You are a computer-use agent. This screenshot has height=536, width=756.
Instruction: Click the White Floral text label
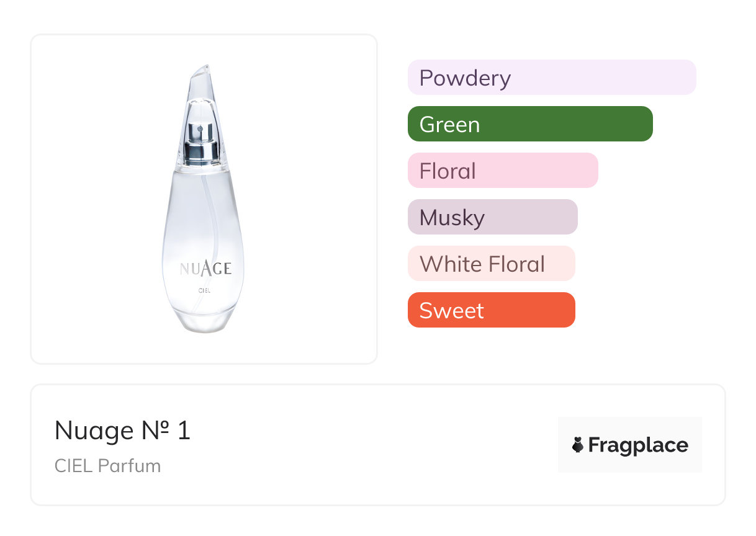(x=482, y=264)
